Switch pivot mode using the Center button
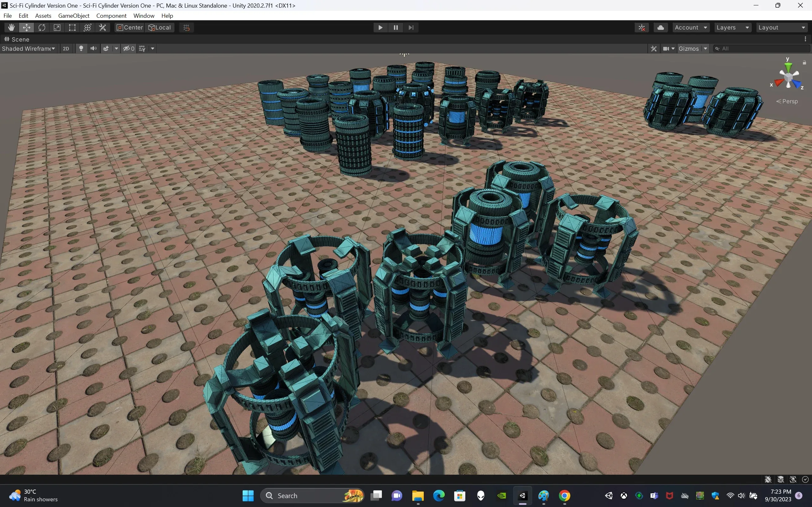 point(129,28)
